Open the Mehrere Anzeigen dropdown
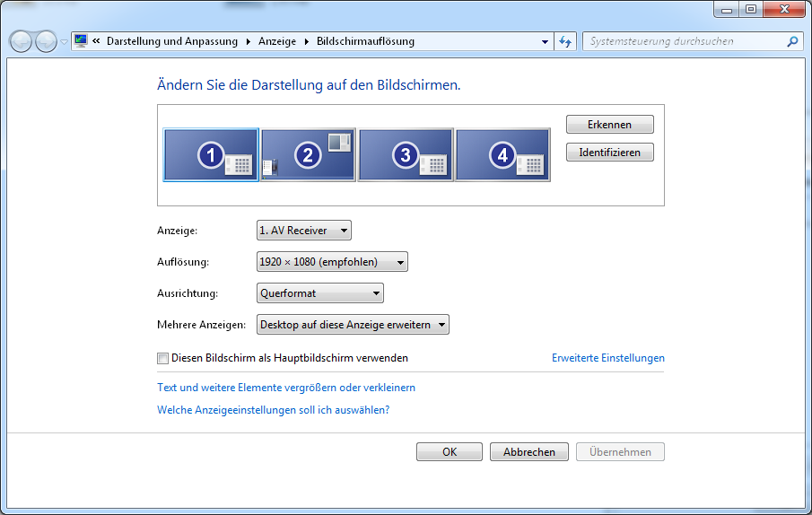The width and height of the screenshot is (812, 515). tap(353, 325)
